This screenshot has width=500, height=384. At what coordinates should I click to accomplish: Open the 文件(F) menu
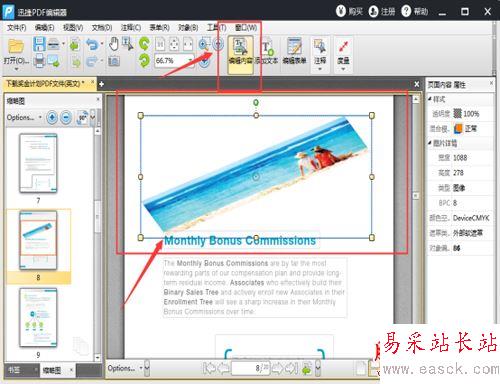click(x=17, y=28)
